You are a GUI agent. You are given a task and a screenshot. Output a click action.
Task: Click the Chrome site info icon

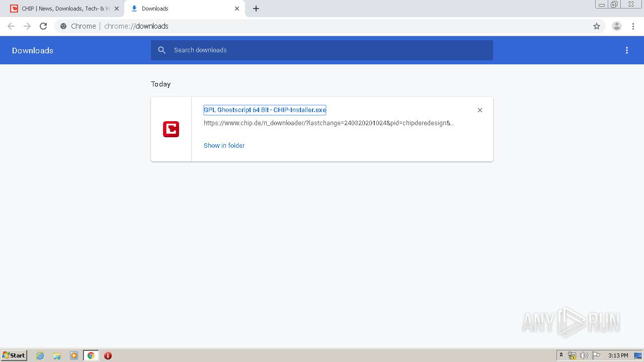click(63, 26)
